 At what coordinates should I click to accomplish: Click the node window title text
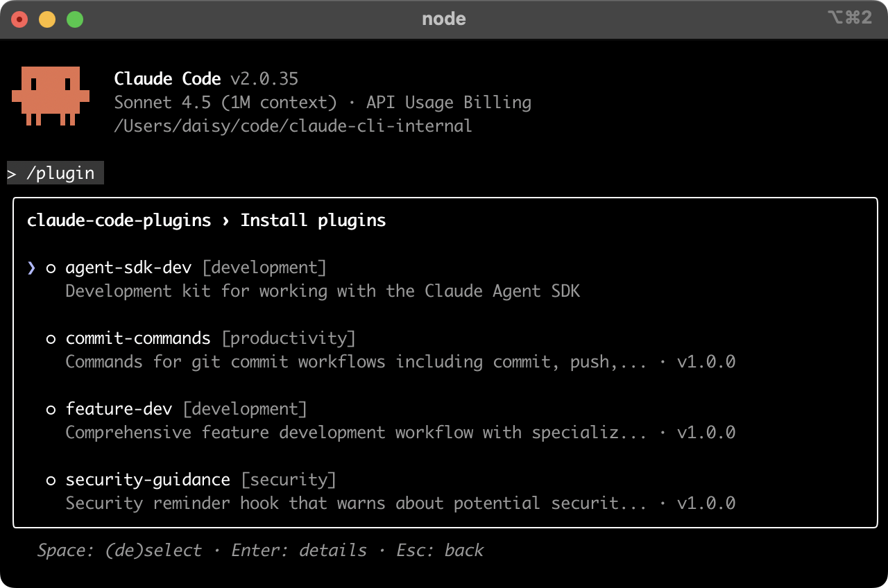coord(444,19)
